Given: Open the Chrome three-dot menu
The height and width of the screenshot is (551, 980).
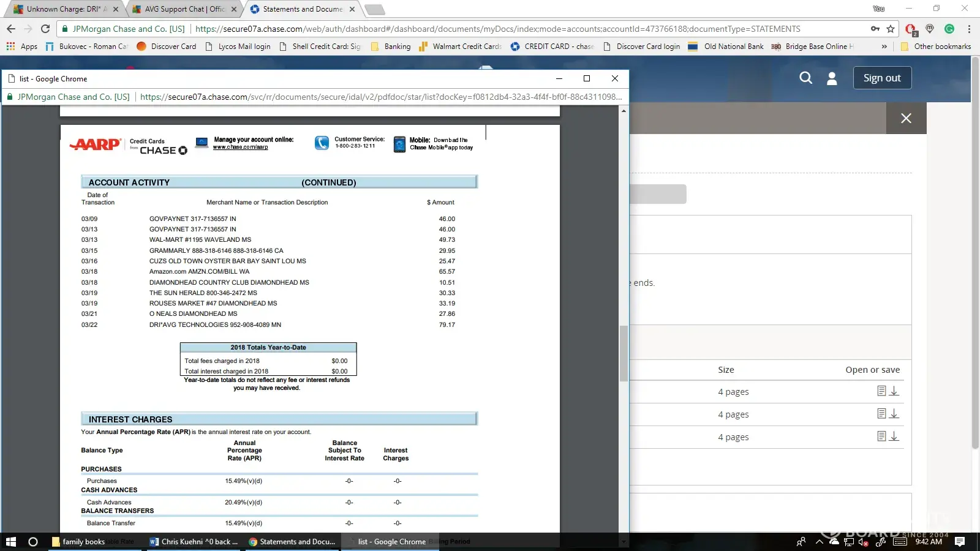Looking at the screenshot, I should click(x=969, y=29).
